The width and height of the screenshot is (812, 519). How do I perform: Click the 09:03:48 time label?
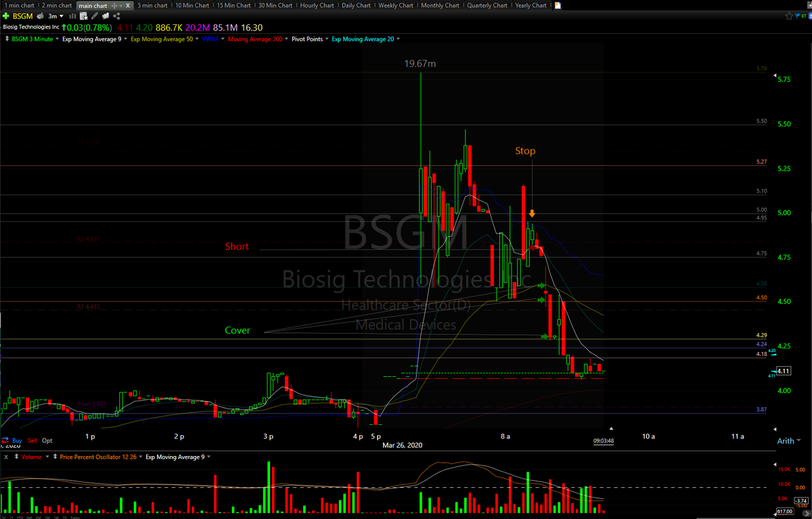coord(604,441)
